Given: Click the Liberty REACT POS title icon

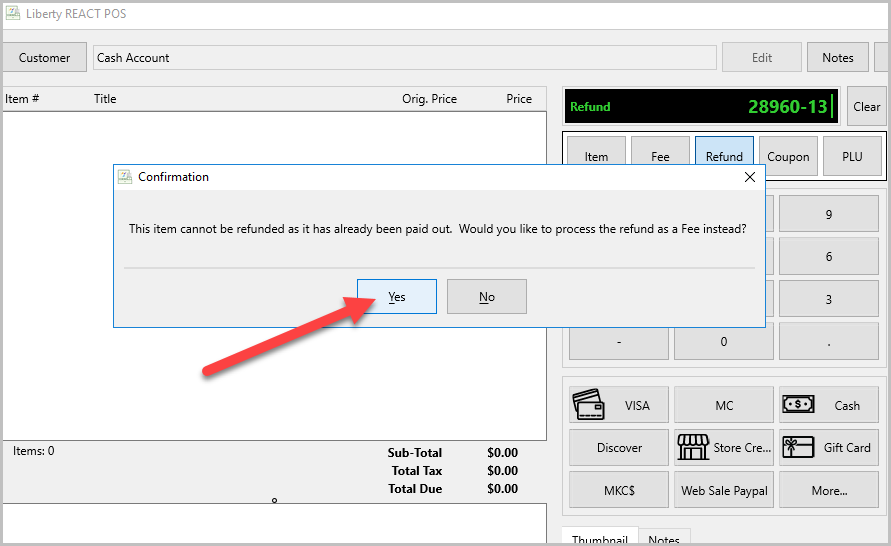Looking at the screenshot, I should [13, 13].
